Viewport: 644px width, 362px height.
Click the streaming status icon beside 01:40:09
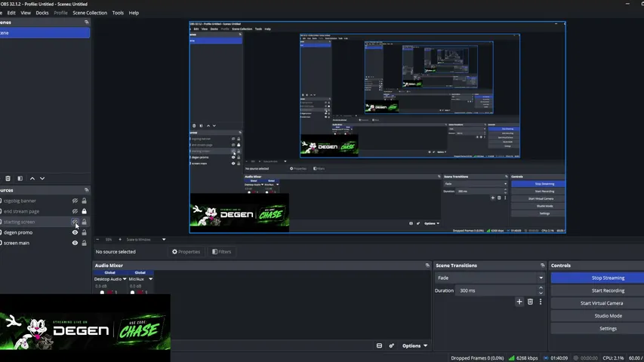[546, 358]
